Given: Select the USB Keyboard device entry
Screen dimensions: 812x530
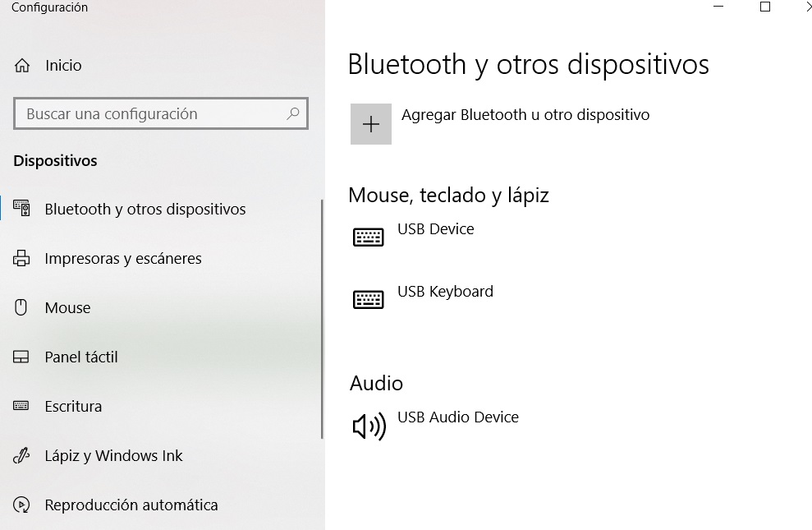Looking at the screenshot, I should (445, 292).
